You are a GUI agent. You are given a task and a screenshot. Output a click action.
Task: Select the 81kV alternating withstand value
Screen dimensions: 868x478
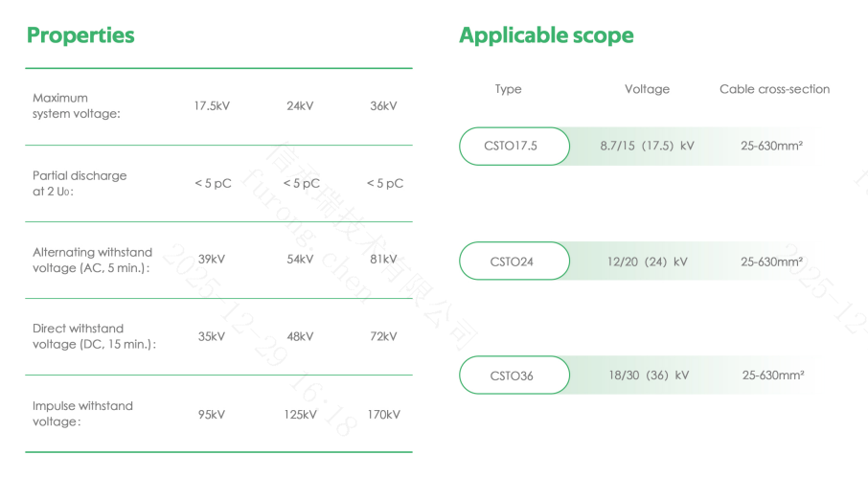point(383,260)
